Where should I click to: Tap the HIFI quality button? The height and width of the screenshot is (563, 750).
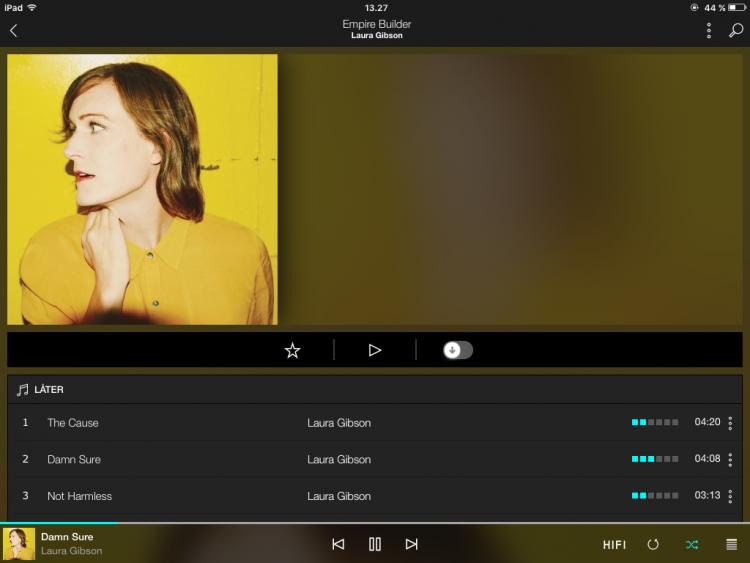tap(614, 545)
